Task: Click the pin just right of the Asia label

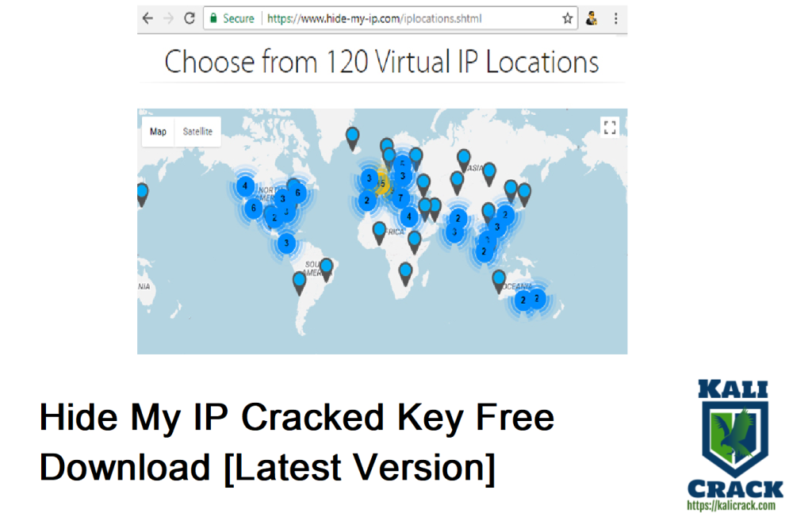Action: click(x=488, y=174)
